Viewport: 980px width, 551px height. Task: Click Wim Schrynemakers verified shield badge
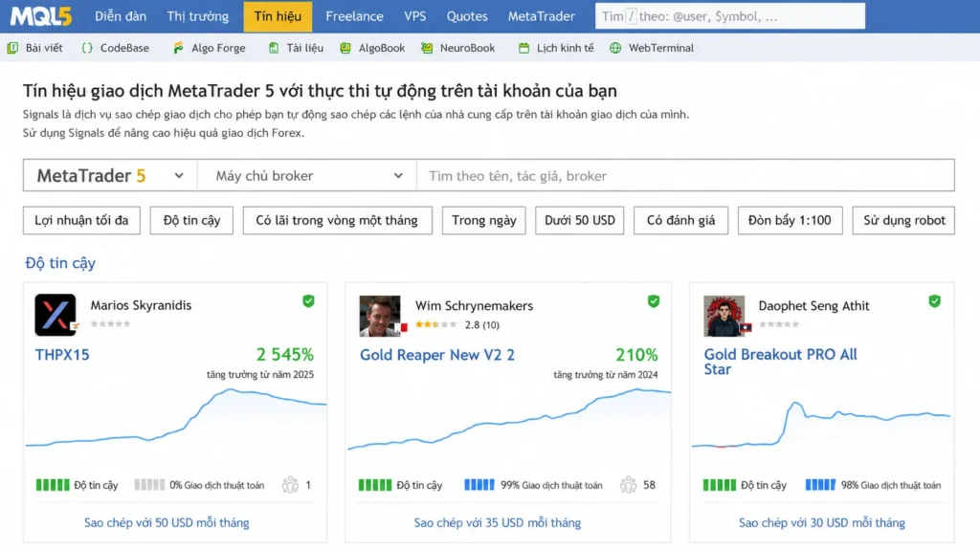(654, 301)
